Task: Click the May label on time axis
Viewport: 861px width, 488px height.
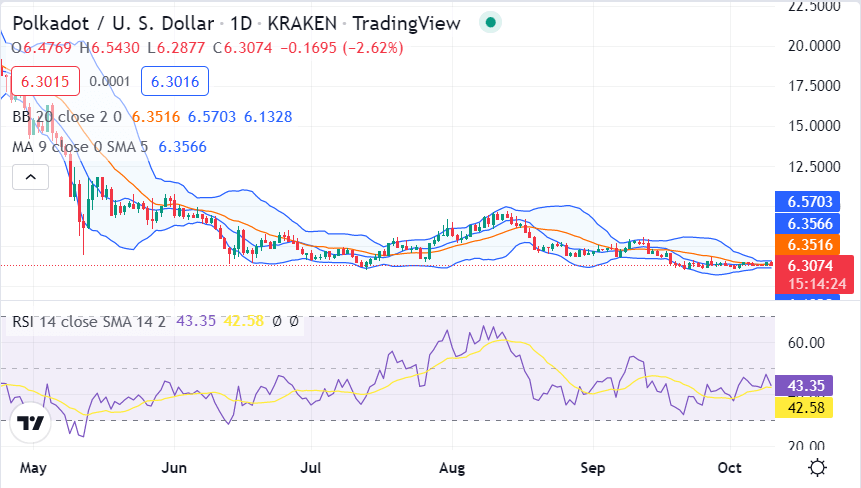Action: tap(33, 468)
